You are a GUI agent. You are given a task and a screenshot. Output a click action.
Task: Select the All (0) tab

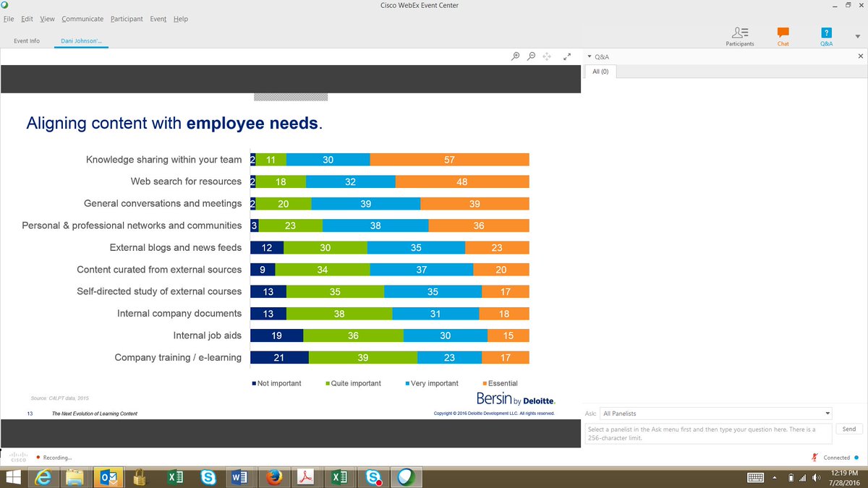(600, 72)
